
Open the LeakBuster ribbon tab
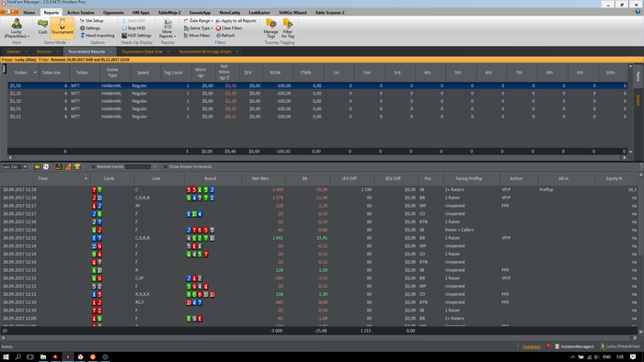[x=259, y=12]
